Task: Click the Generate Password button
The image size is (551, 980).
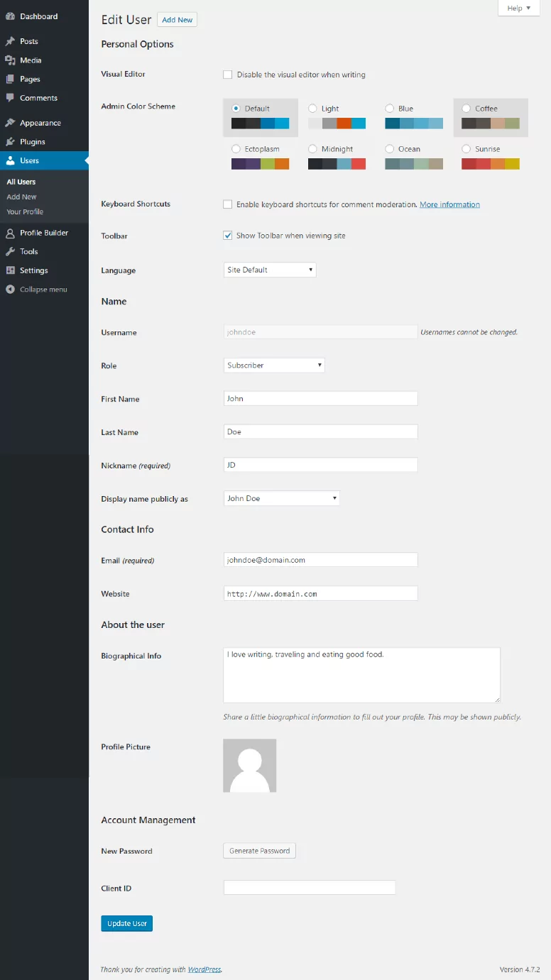Action: tap(259, 851)
